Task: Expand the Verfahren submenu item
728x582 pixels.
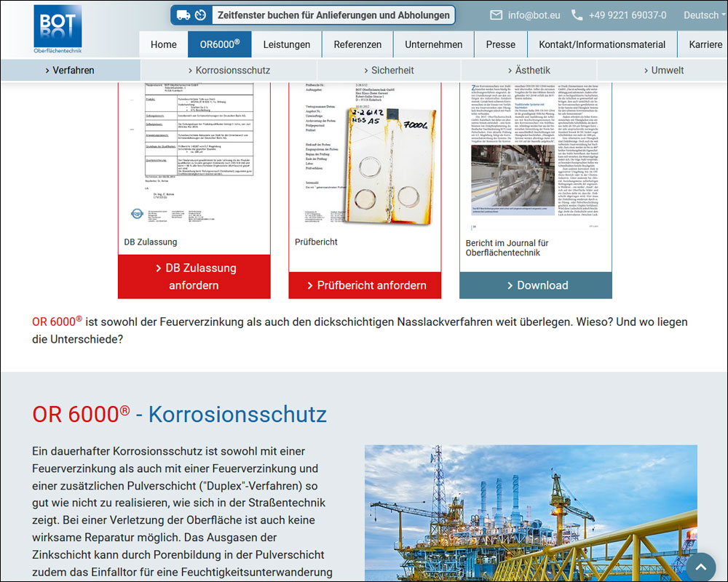Action: [x=70, y=71]
